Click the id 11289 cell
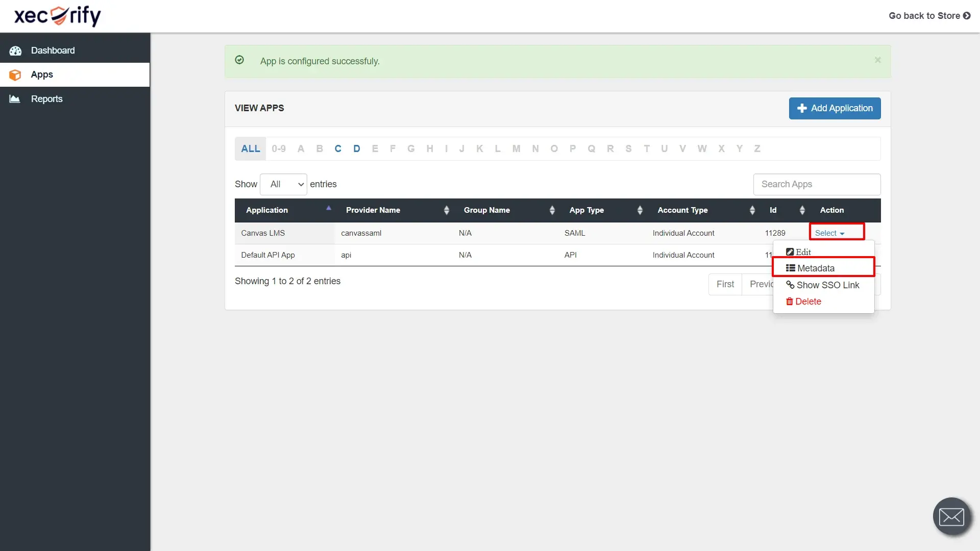Screen dimensions: 980x551 point(775,233)
